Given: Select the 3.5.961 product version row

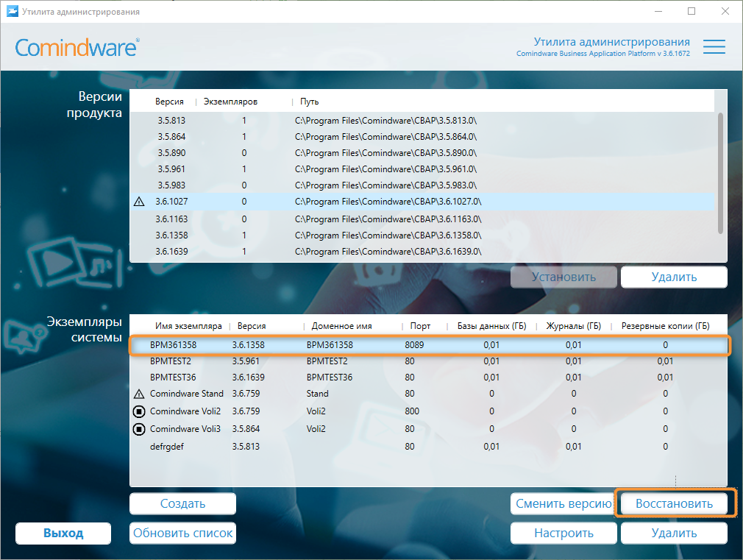Looking at the screenshot, I should [x=422, y=169].
